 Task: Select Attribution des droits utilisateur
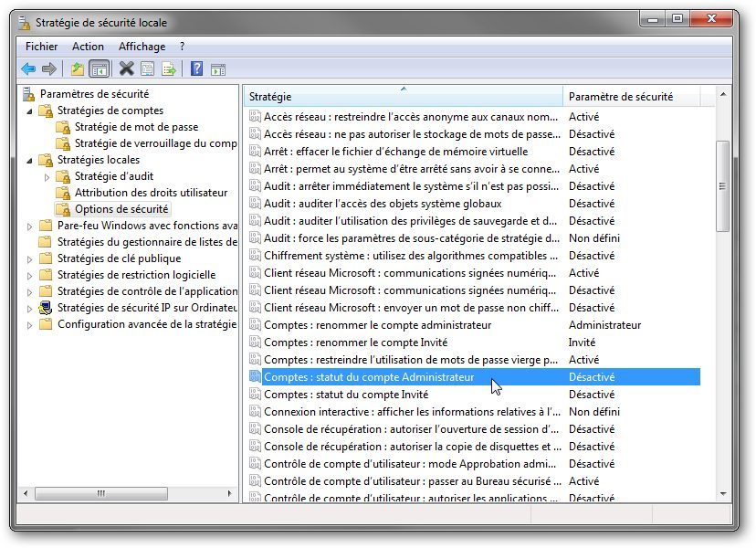151,193
